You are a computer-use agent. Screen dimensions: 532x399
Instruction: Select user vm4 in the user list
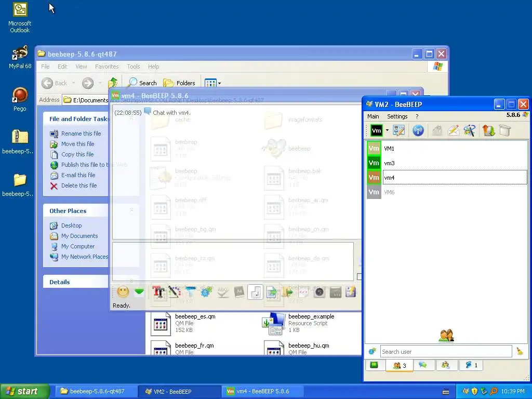[x=447, y=178]
